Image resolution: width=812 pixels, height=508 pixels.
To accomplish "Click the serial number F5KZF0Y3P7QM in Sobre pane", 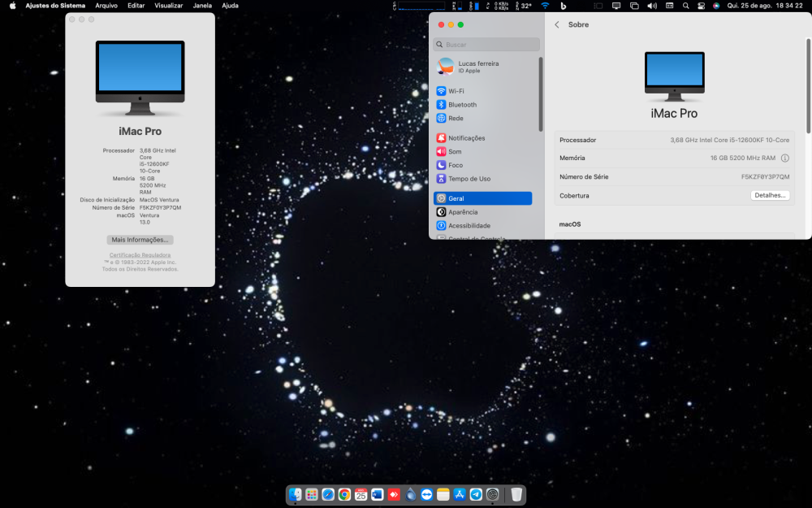I will pyautogui.click(x=766, y=176).
